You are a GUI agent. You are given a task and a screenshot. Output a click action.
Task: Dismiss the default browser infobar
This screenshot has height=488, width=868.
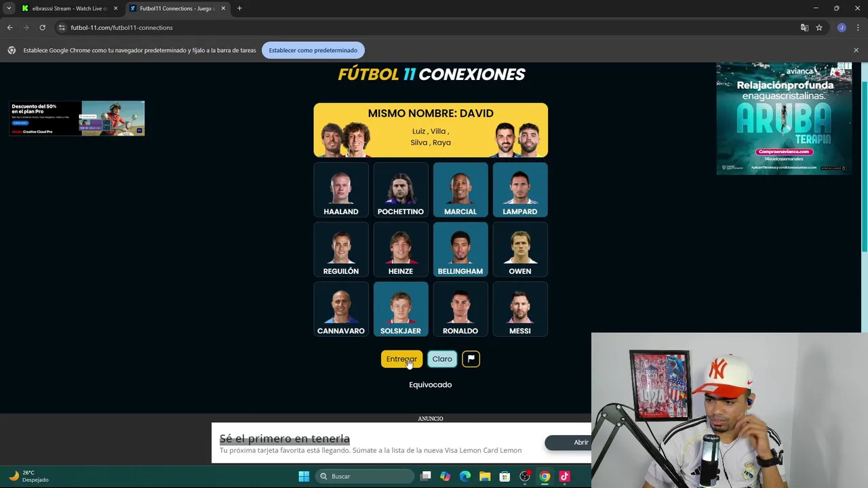coord(856,50)
